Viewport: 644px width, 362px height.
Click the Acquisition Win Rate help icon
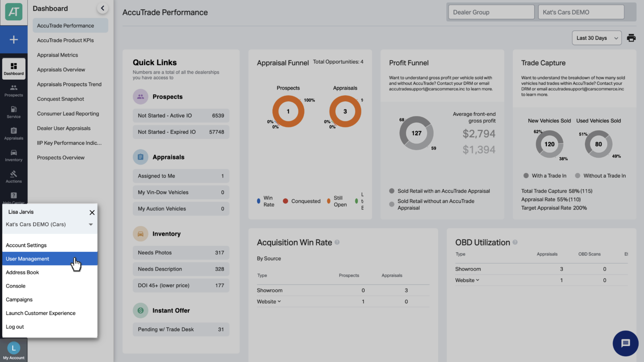coord(337,242)
